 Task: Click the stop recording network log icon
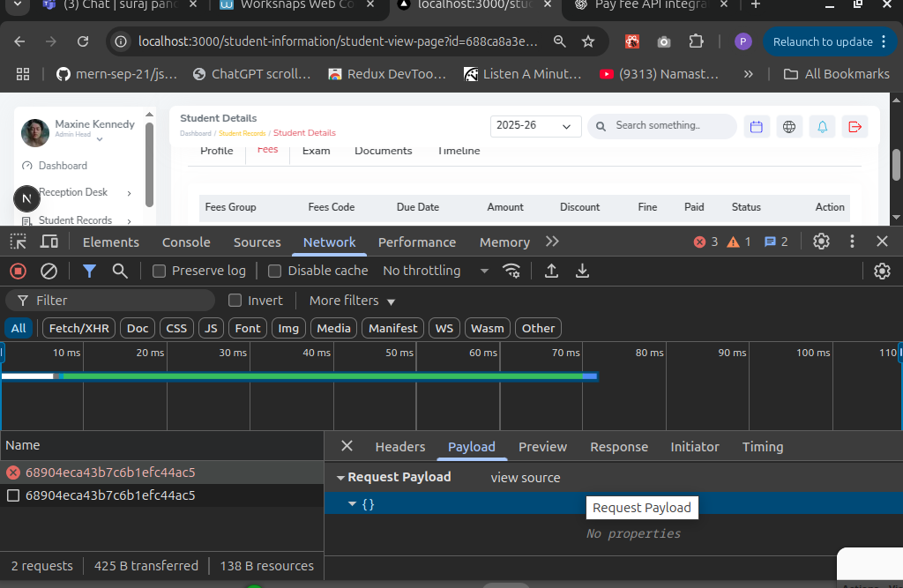point(18,271)
